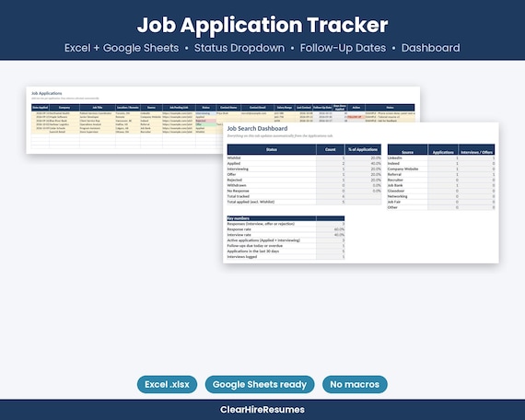Select the Interviews logged row label
This screenshot has width=525, height=420.
click(x=242, y=257)
